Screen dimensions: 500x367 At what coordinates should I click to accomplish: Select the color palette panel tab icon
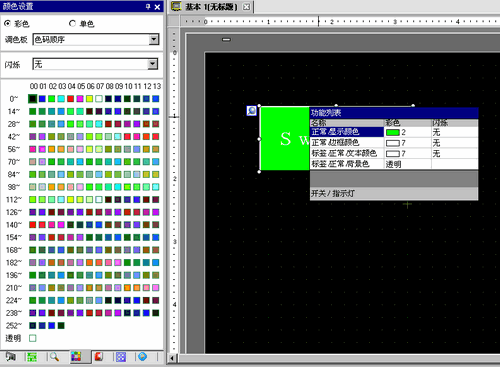coord(76,357)
